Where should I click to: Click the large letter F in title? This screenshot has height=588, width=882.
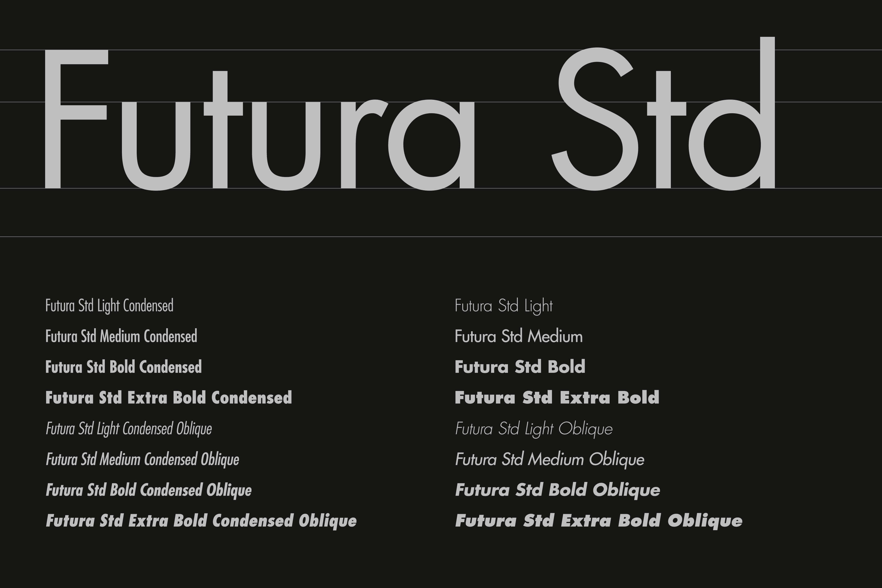77,119
